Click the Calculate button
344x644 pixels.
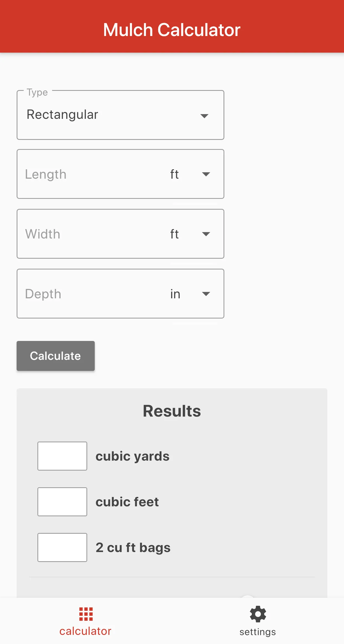56,356
